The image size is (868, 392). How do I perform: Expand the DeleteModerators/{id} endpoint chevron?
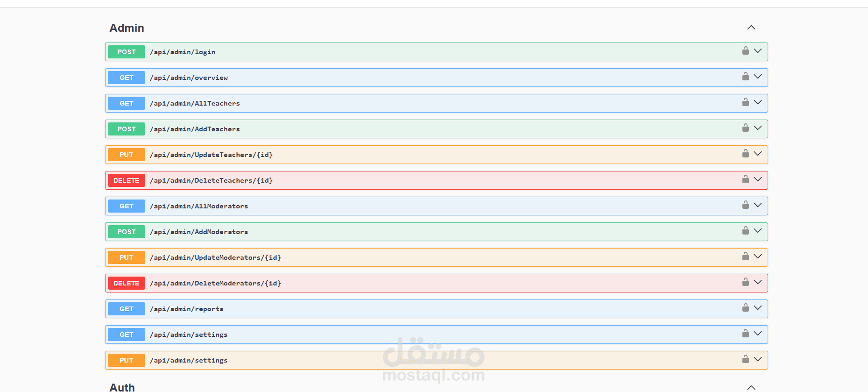click(758, 282)
